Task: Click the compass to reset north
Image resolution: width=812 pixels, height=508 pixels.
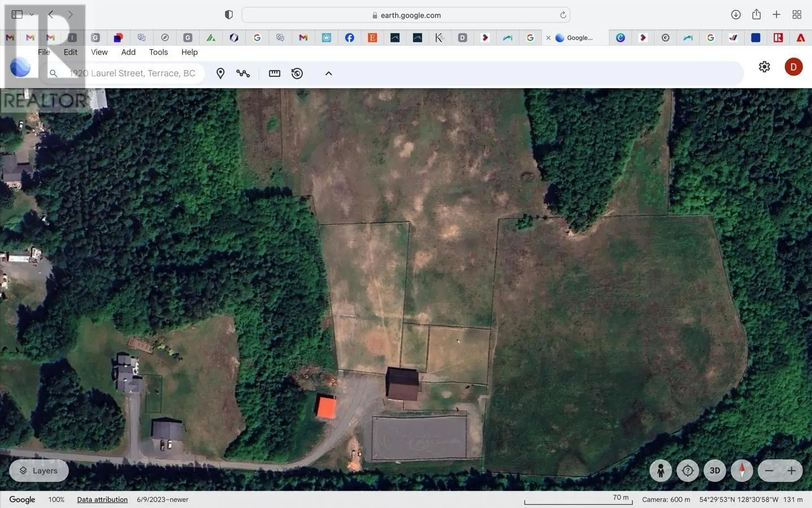Action: pos(742,470)
